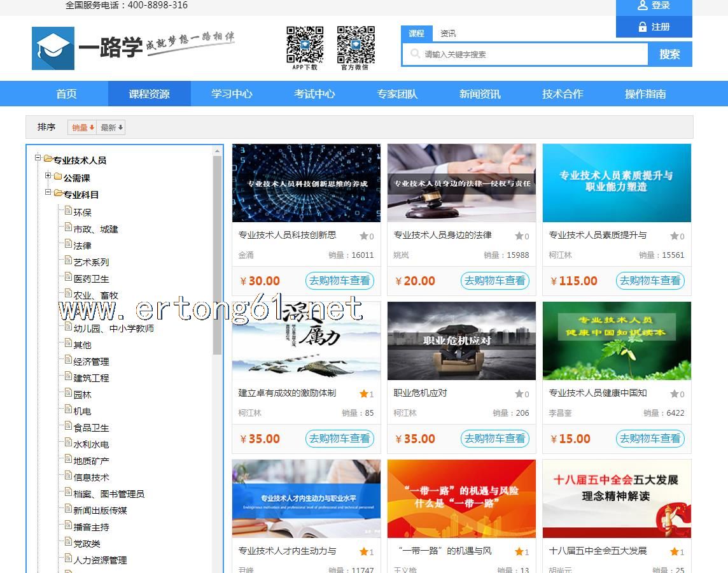Click the magnifier icon in search box
The image size is (728, 573).
tap(415, 54)
